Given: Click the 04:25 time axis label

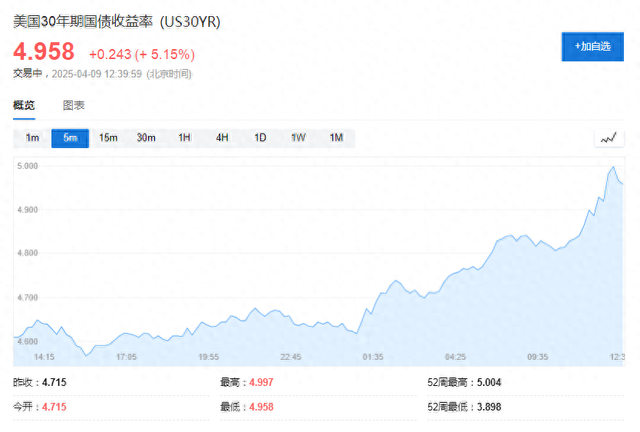Looking at the screenshot, I should tap(456, 357).
